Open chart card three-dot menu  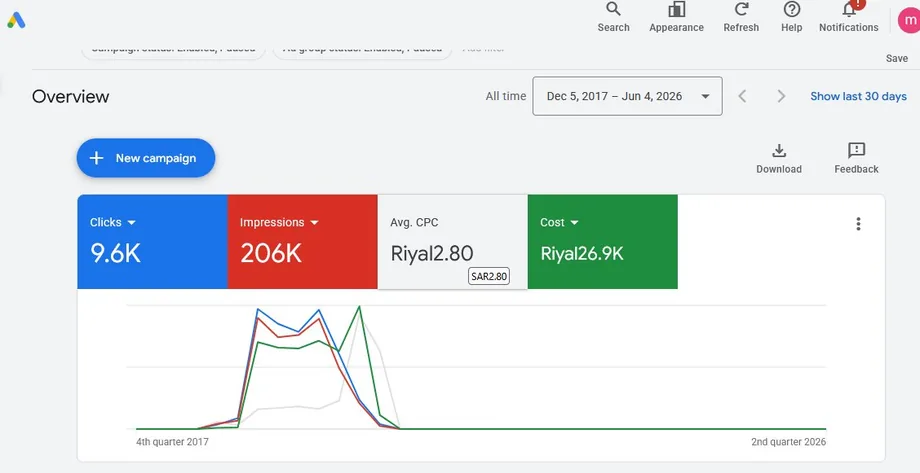[x=858, y=224]
